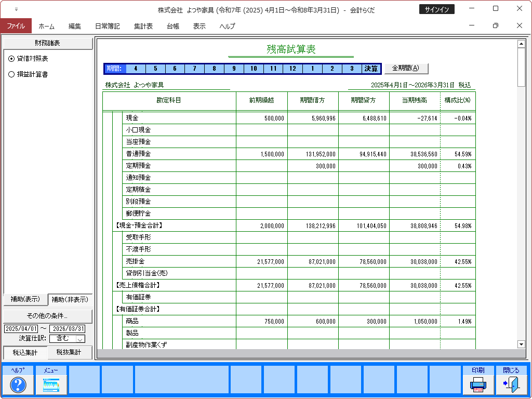Open the Menu icon in bottom bar
Image resolution: width=532 pixels, height=399 pixels.
pos(51,384)
